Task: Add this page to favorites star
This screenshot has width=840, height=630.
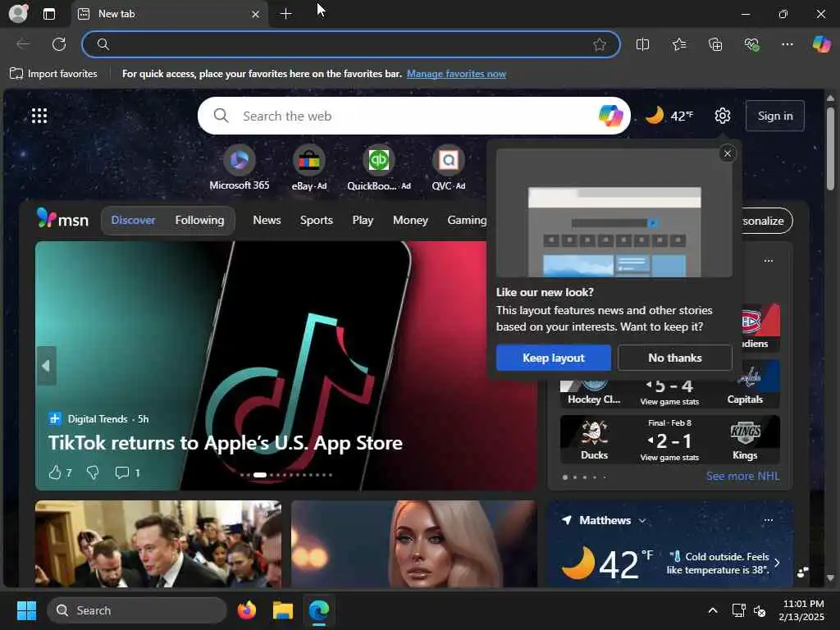Action: tap(600, 44)
